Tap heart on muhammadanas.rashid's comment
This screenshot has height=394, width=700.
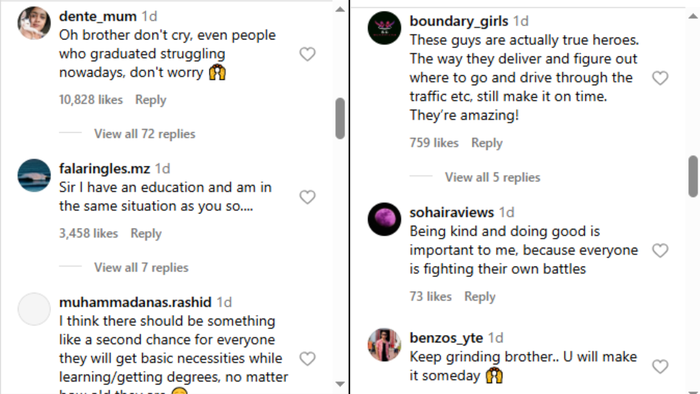pos(307,358)
